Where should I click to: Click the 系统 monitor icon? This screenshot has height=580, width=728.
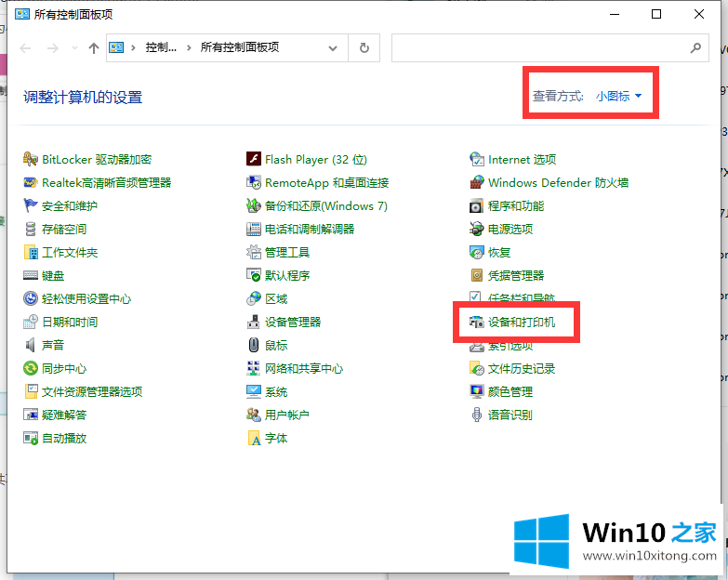[x=254, y=391]
